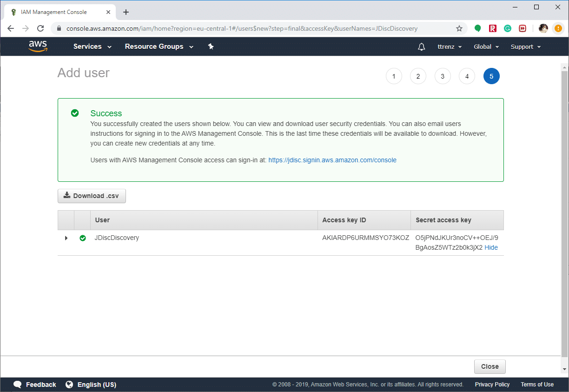569x392 pixels.
Task: Open the ttrenz account dropdown
Action: click(x=449, y=47)
